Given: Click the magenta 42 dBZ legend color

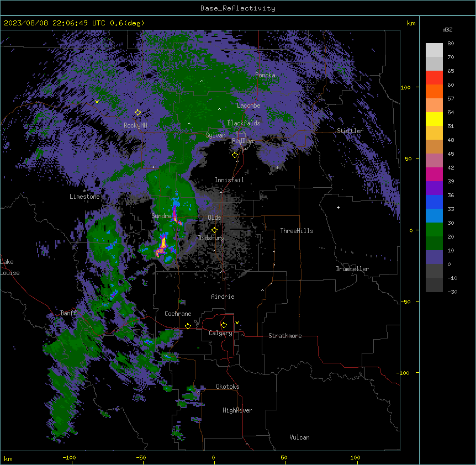Looking at the screenshot, I should (x=434, y=174).
